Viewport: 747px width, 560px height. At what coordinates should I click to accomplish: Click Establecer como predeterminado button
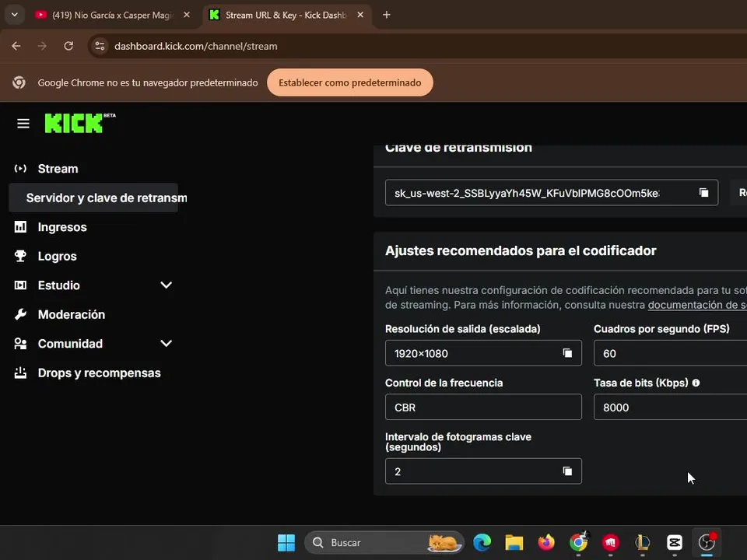350,83
